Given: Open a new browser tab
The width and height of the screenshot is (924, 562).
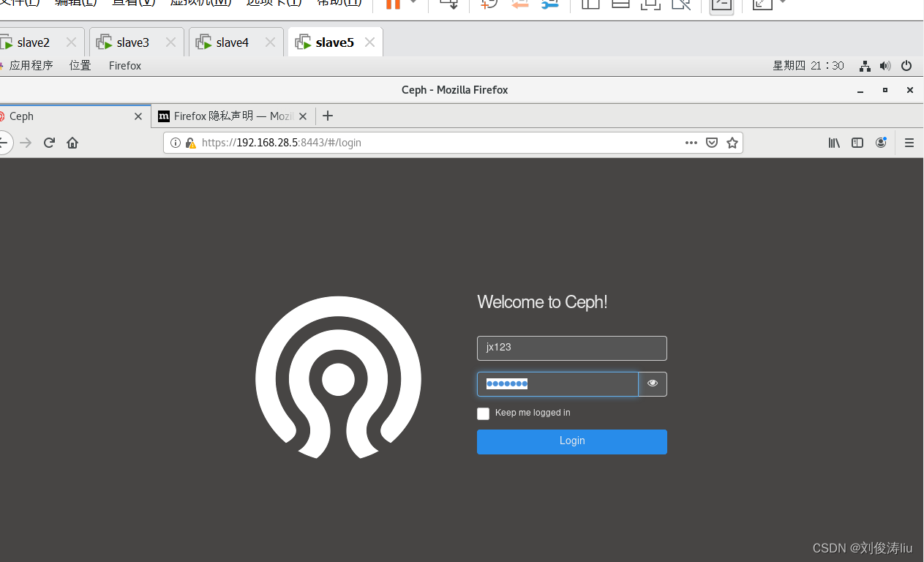Looking at the screenshot, I should pos(328,116).
